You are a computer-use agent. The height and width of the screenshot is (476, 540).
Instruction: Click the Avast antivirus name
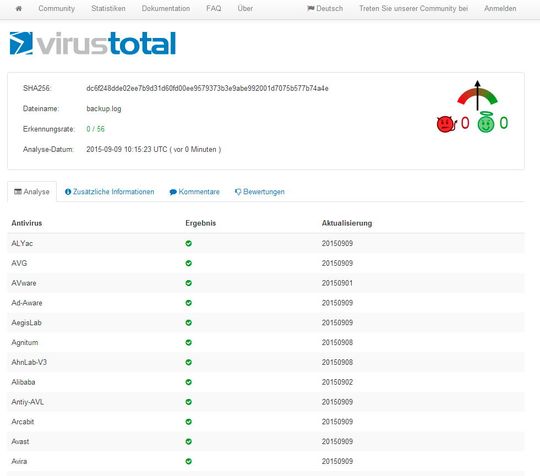click(x=20, y=442)
